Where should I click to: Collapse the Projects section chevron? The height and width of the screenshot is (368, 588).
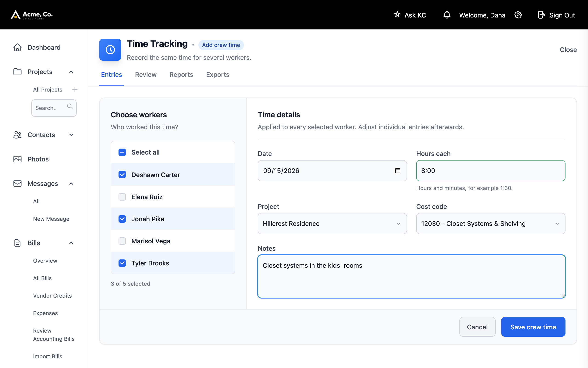pyautogui.click(x=71, y=72)
